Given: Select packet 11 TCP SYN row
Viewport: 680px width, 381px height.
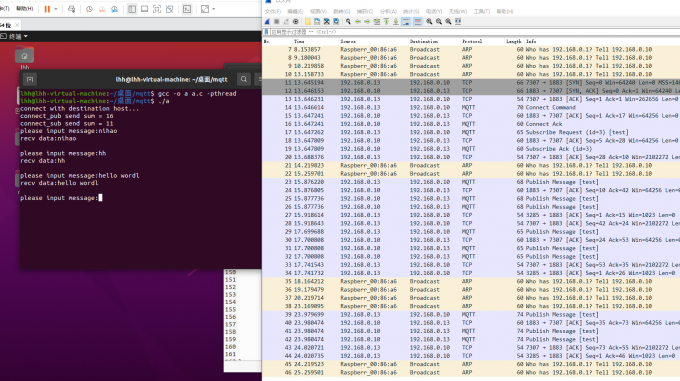Looking at the screenshot, I should click(471, 82).
